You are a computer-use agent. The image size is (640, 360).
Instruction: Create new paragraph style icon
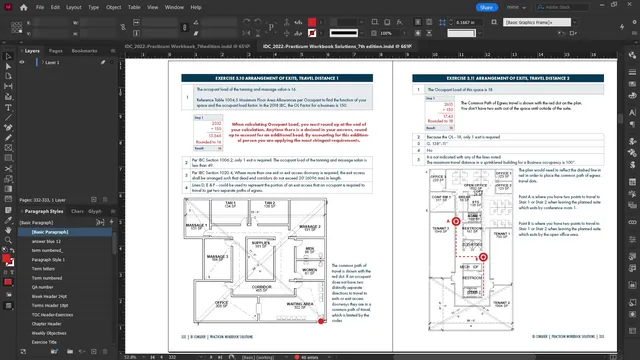[93, 351]
